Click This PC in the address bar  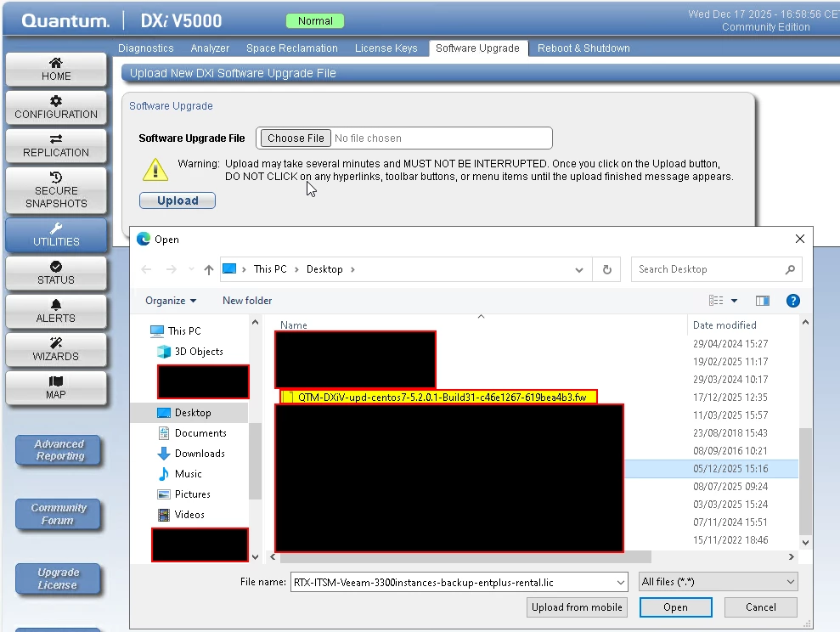(x=270, y=269)
